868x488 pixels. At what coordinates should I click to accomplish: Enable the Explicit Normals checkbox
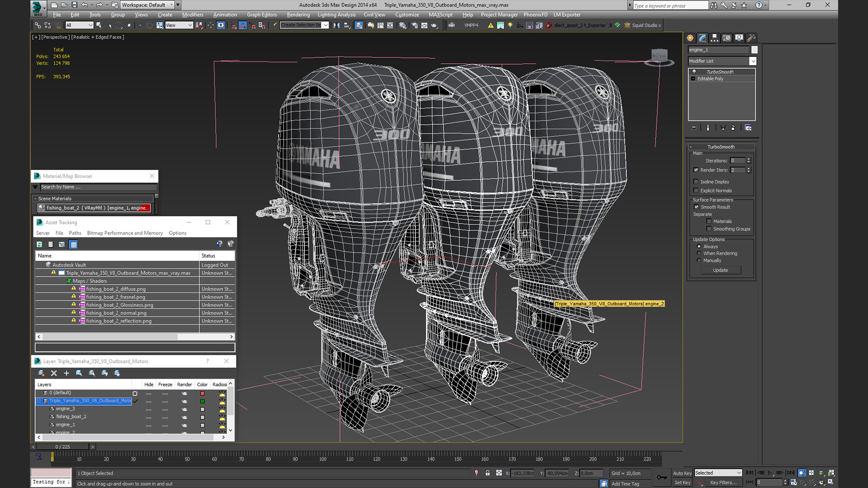[696, 191]
